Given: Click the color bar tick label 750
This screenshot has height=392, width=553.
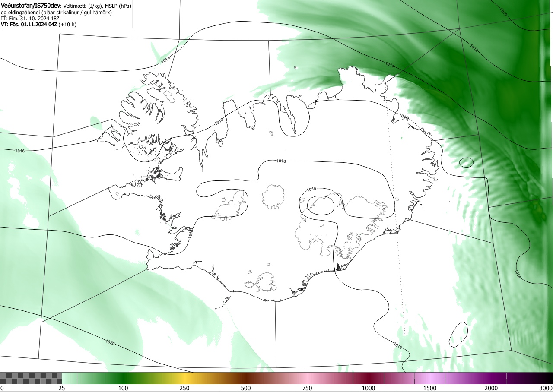Looking at the screenshot, I should click(x=307, y=388).
